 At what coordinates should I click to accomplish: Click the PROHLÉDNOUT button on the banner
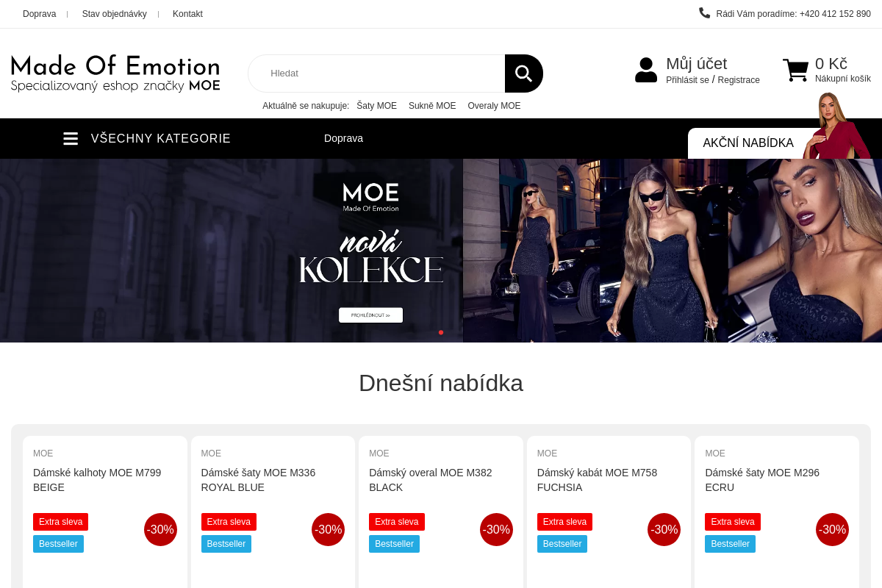[370, 315]
